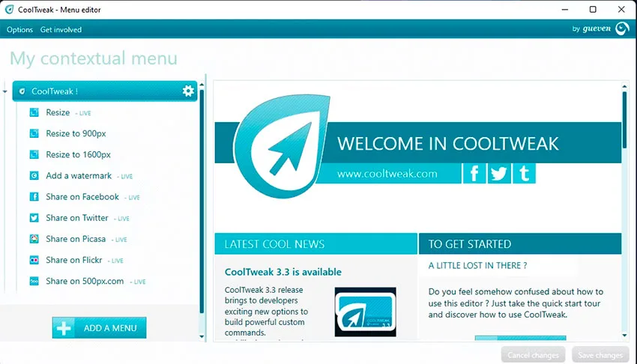Click the Save changes button
The image size is (637, 364).
600,355
